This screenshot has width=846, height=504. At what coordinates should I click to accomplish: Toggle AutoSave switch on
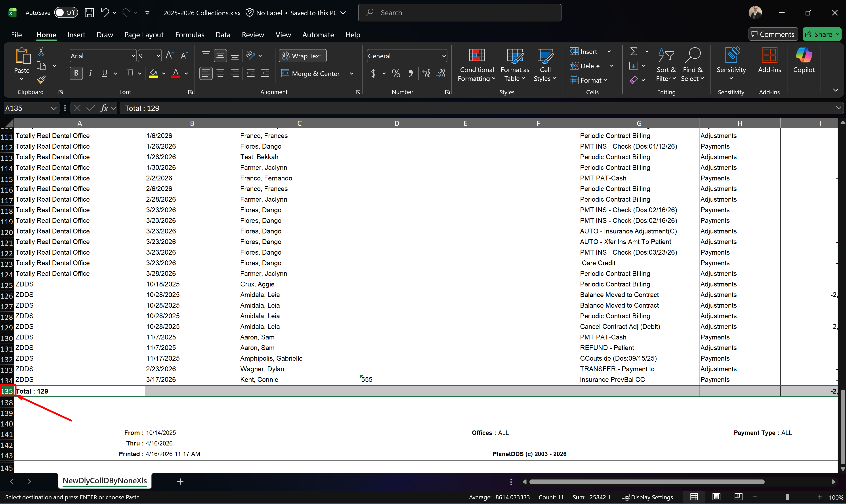[66, 13]
